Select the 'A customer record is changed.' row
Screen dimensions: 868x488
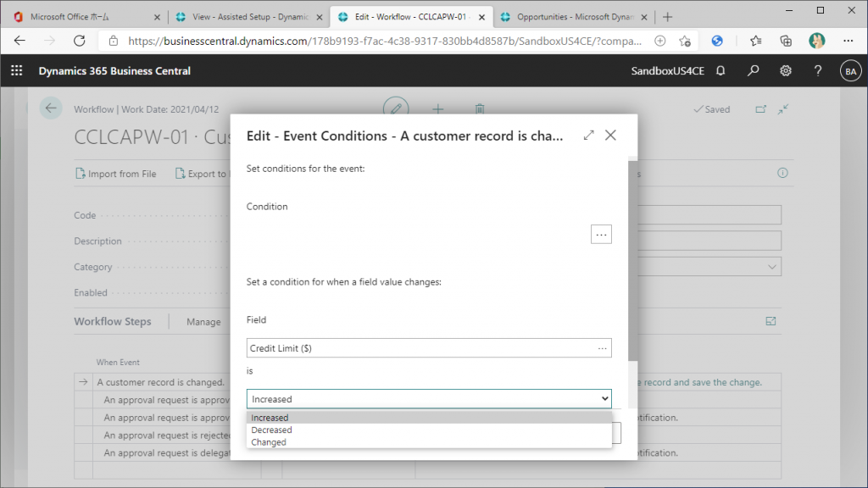[x=161, y=382]
